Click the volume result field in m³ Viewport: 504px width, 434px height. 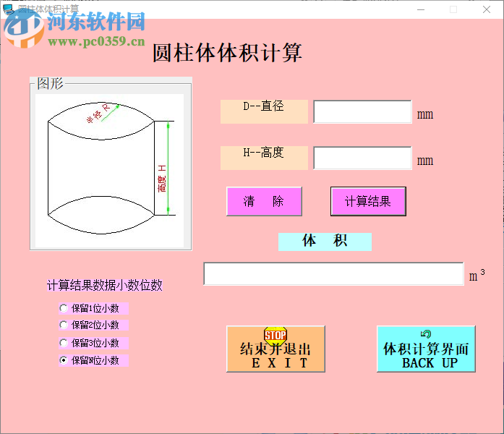333,274
